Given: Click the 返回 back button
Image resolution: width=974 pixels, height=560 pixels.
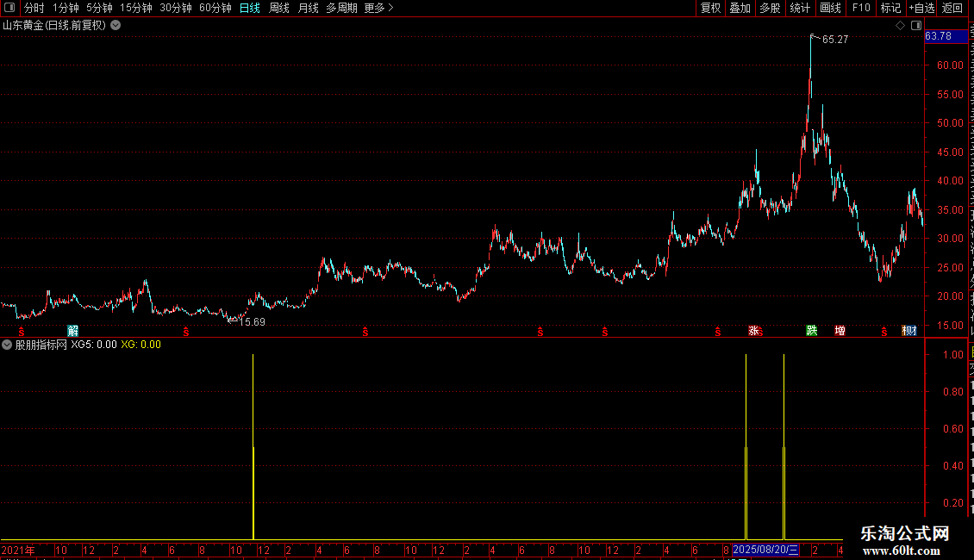Looking at the screenshot, I should click(952, 8).
